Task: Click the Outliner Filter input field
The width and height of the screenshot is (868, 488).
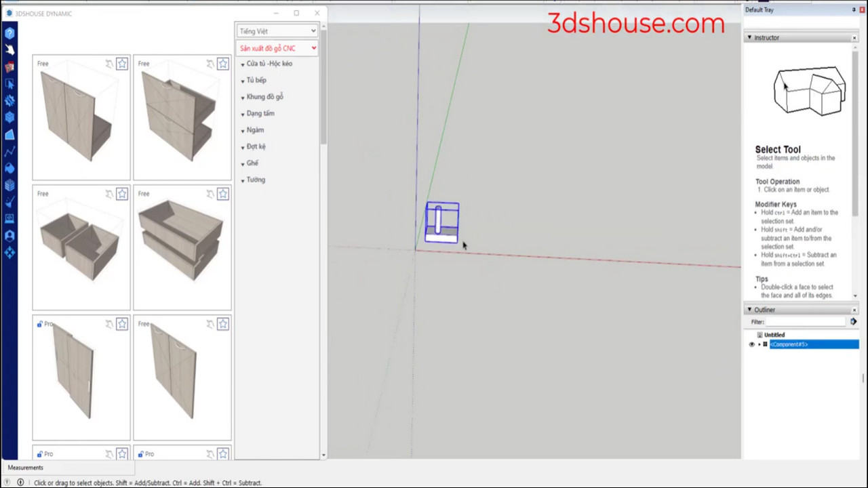Action: pos(807,322)
